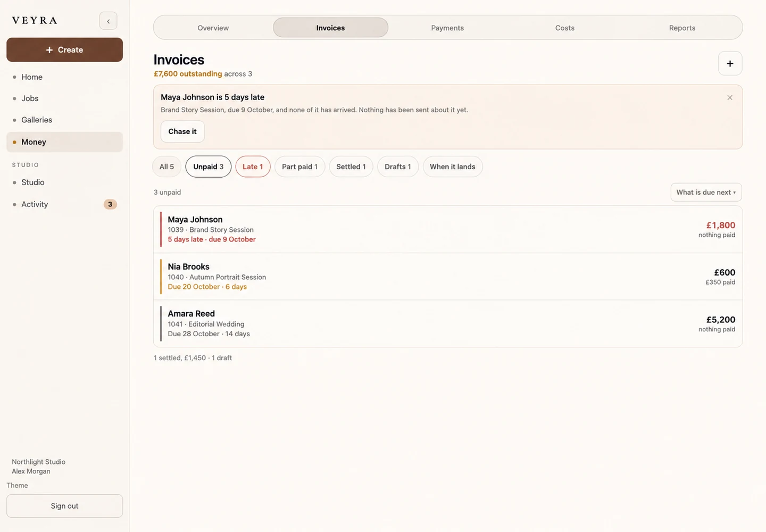Click Alex Morgan user name
Screen dimensions: 766x532
click(x=31, y=471)
